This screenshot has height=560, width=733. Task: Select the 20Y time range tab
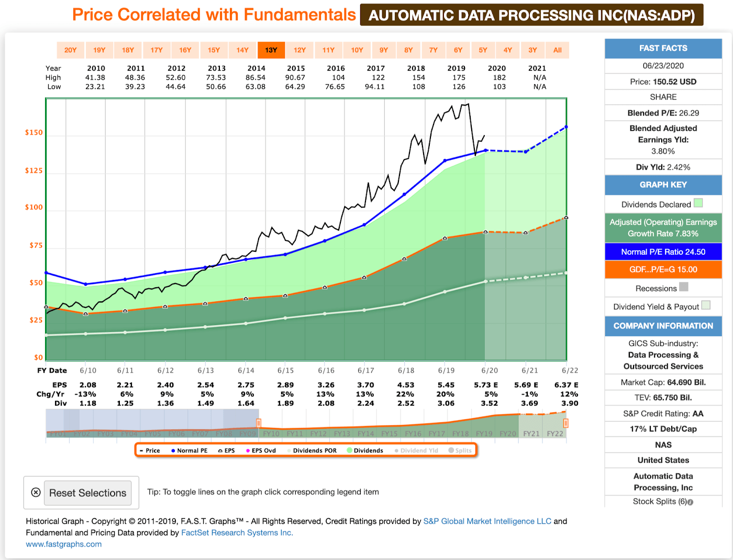coord(71,50)
